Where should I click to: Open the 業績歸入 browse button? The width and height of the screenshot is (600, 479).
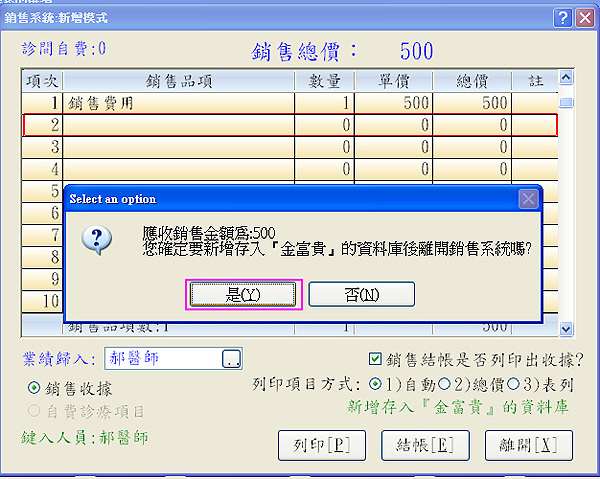231,358
